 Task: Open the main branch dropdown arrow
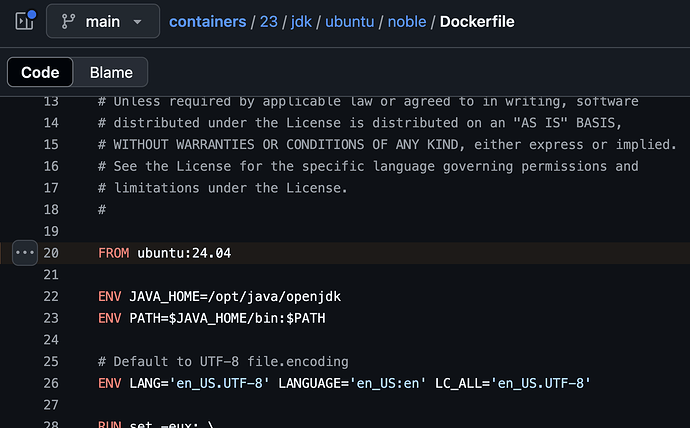tap(137, 22)
